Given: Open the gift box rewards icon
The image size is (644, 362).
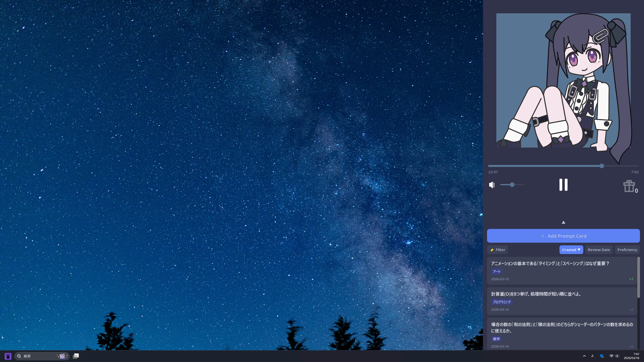Looking at the screenshot, I should coord(629,186).
